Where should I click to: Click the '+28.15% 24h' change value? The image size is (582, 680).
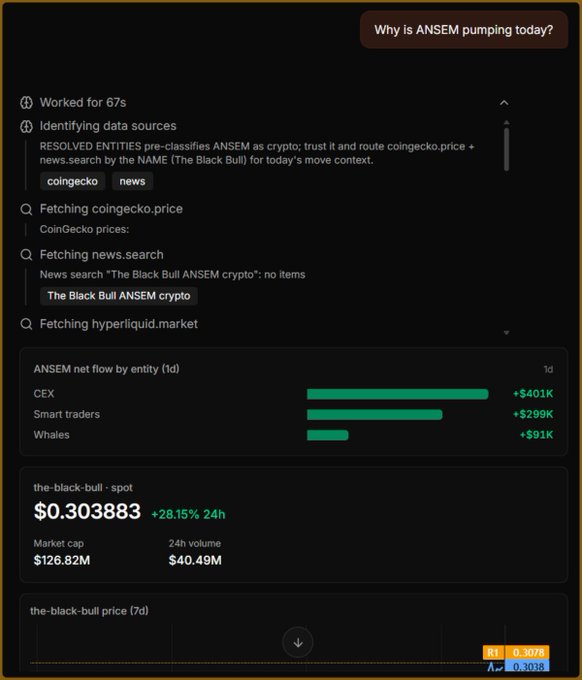point(188,515)
